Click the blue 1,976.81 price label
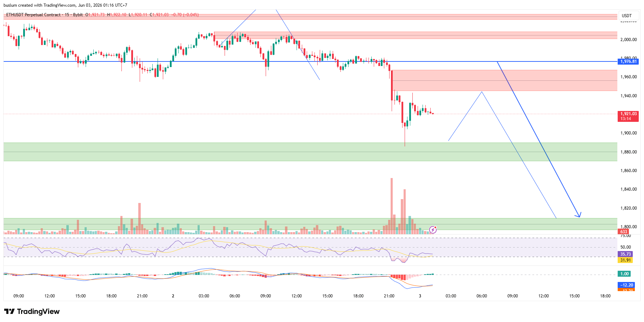644x322 pixels. click(628, 61)
